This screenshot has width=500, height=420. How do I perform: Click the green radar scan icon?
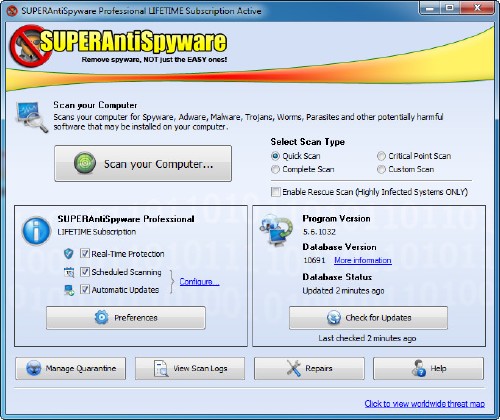pyautogui.click(x=85, y=163)
